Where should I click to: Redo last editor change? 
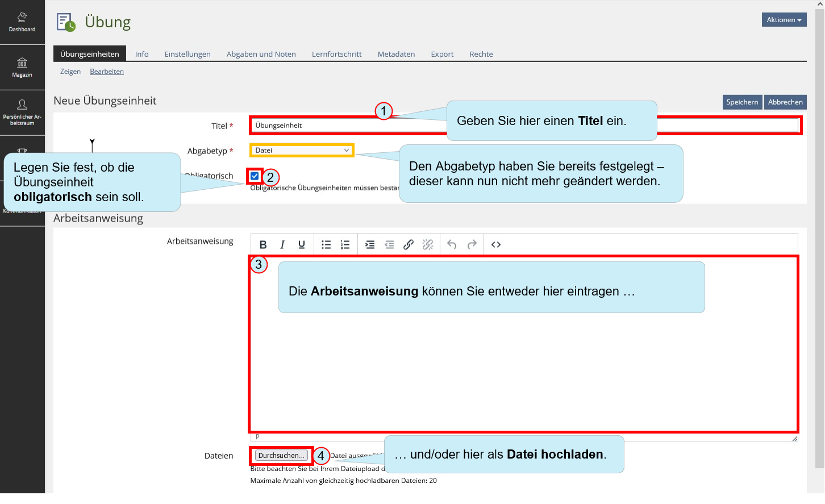(472, 245)
